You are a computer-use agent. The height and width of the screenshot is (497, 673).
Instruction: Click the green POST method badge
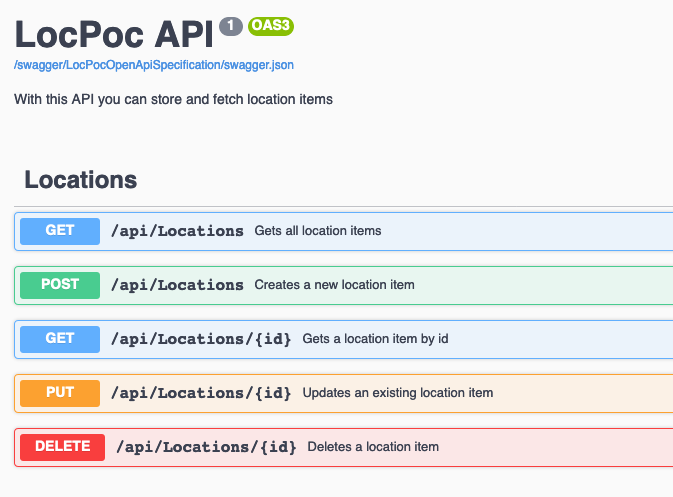(60, 285)
